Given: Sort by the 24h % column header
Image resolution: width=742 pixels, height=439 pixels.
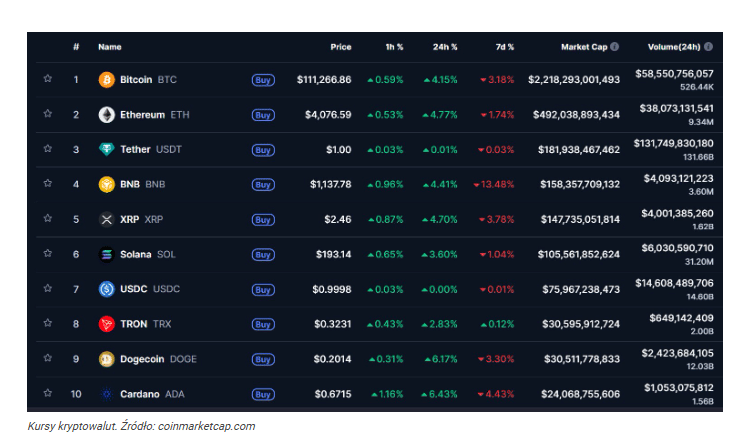Looking at the screenshot, I should click(x=445, y=47).
